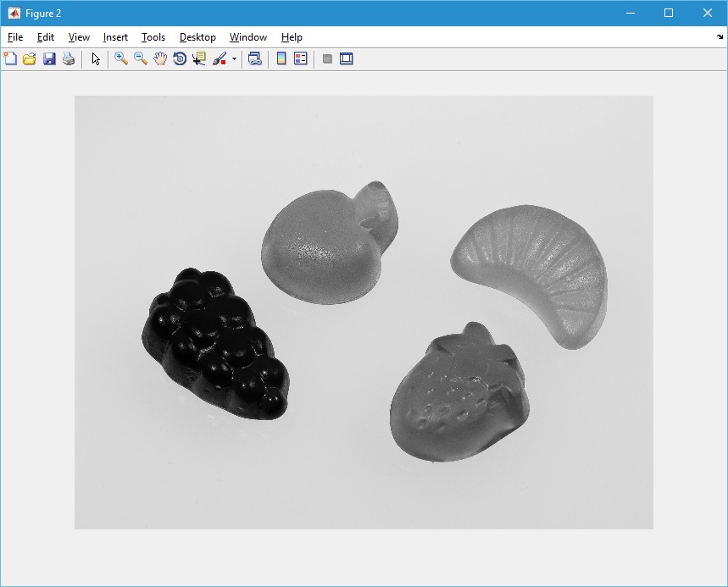Expand the Brush tool color dropdown arrow

[x=234, y=59]
